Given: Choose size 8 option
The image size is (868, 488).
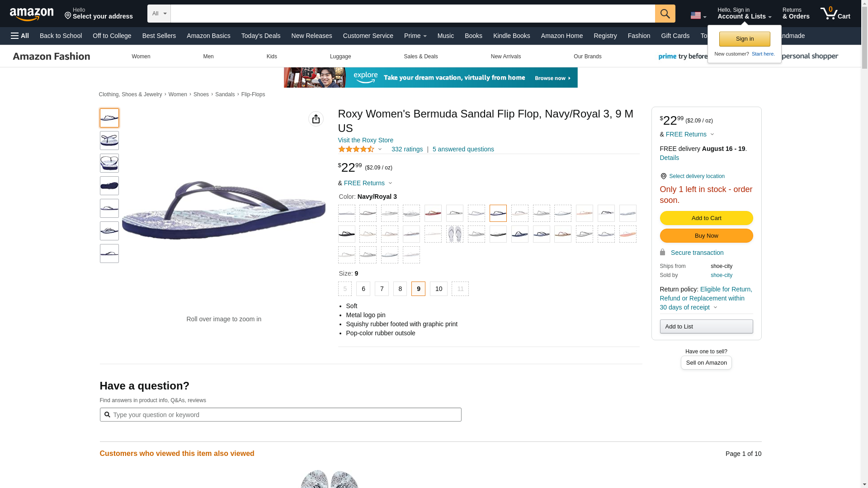Looking at the screenshot, I should coord(400,289).
